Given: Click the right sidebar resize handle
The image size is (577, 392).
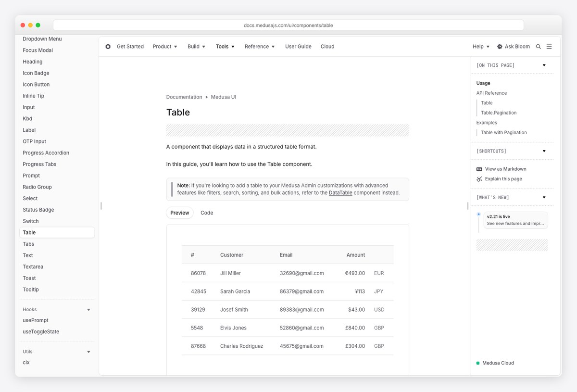Looking at the screenshot, I should [468, 206].
